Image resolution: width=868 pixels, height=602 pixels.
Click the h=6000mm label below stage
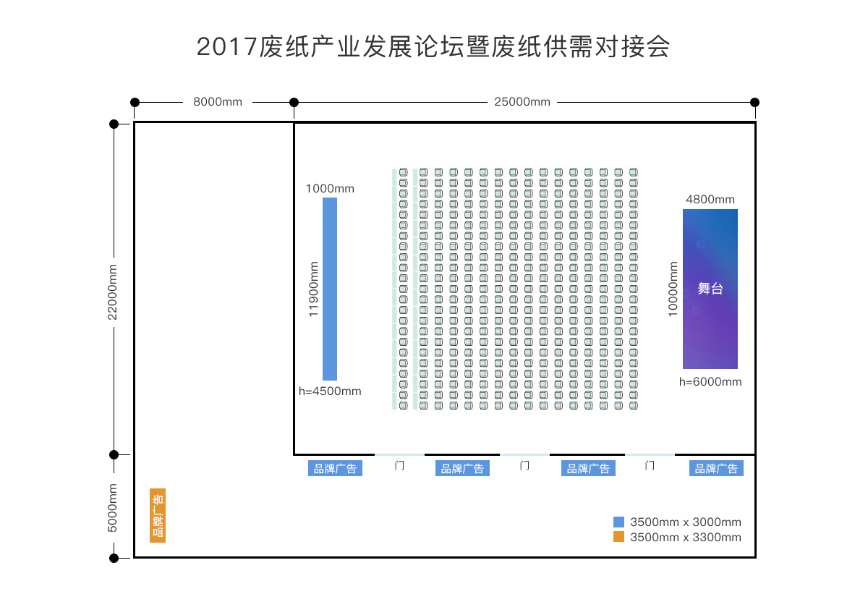(710, 382)
